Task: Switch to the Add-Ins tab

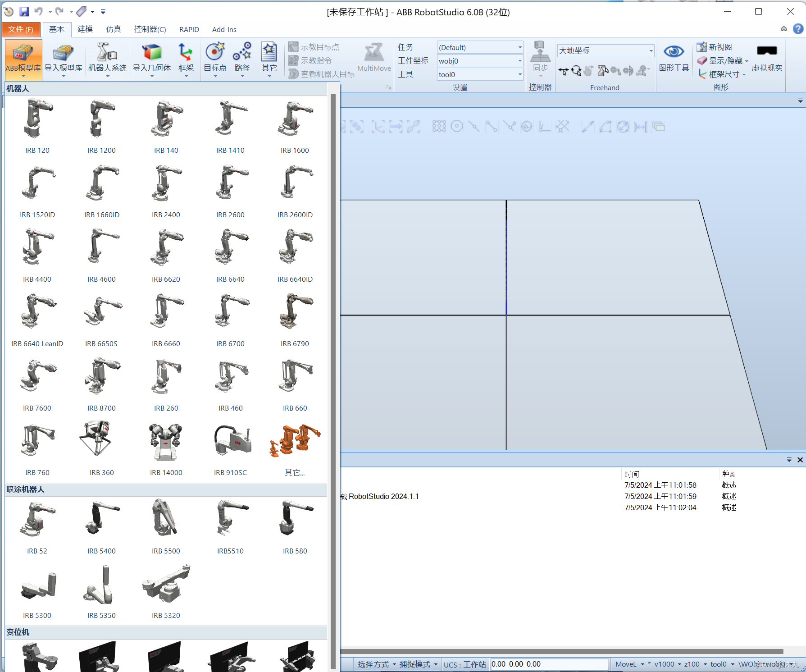Action: coord(224,29)
